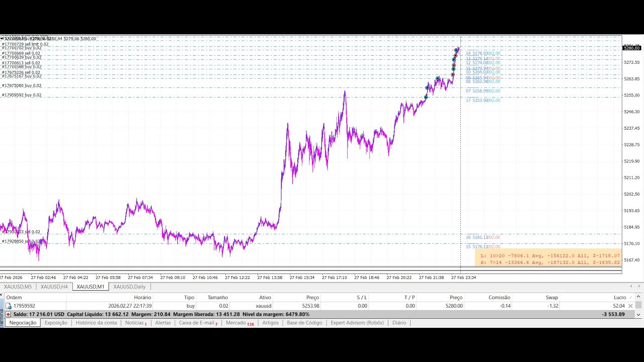This screenshot has height=362, width=644.
Task: Open the Artigos tab
Action: [270, 323]
